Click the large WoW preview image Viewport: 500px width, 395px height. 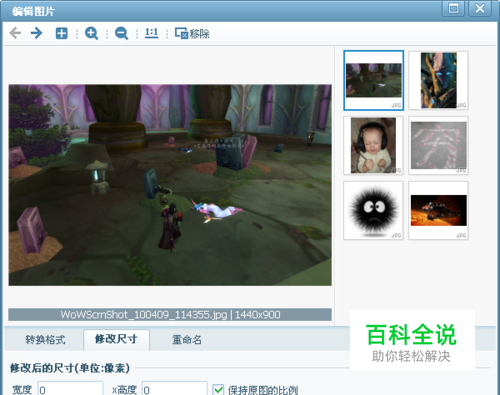[x=170, y=185]
